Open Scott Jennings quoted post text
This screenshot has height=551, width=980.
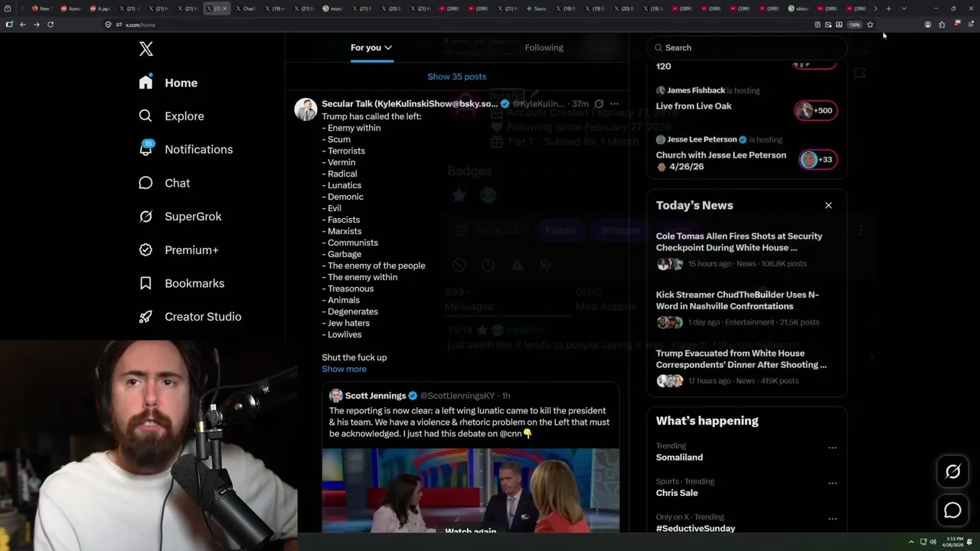(469, 422)
